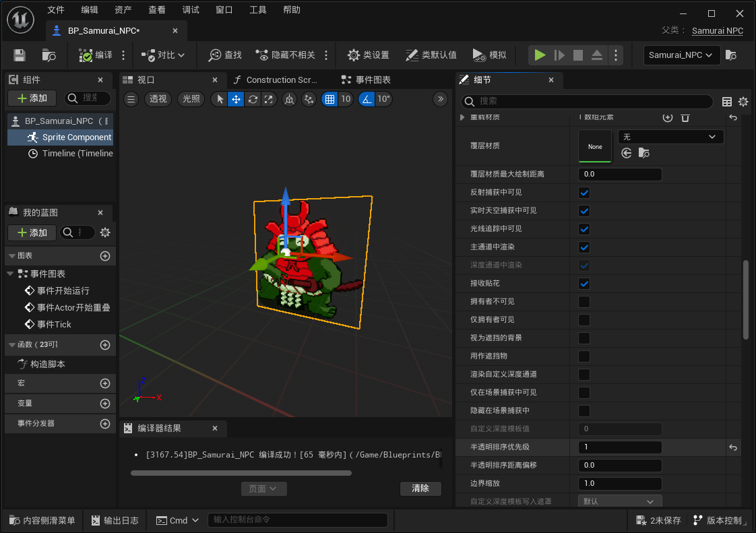This screenshot has width=756, height=533.
Task: Click the 查找 find button
Action: click(225, 55)
